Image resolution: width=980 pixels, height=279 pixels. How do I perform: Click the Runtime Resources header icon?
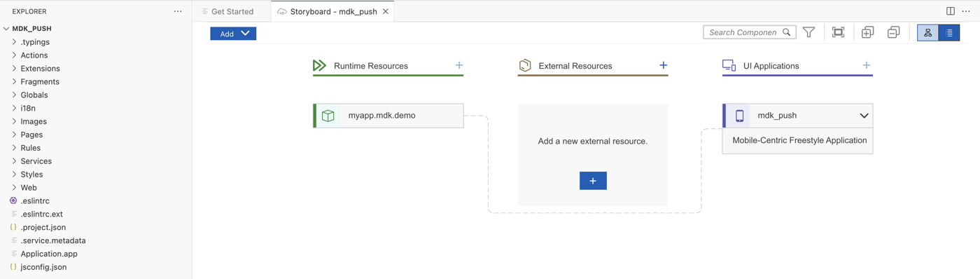click(319, 65)
